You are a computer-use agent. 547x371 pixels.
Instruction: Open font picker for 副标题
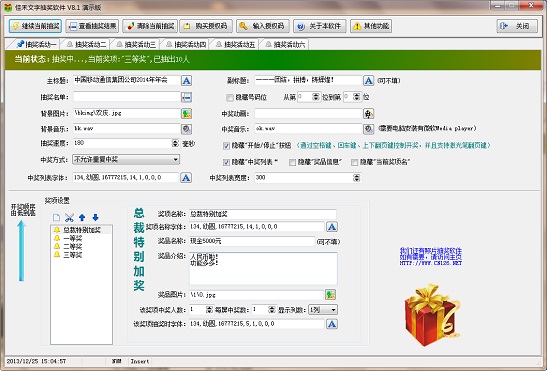pos(368,81)
